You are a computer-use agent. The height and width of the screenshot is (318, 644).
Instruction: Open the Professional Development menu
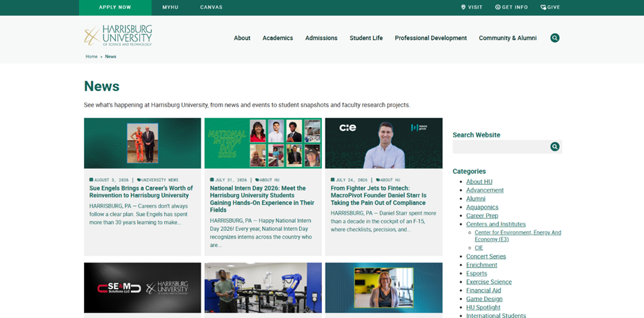(431, 38)
